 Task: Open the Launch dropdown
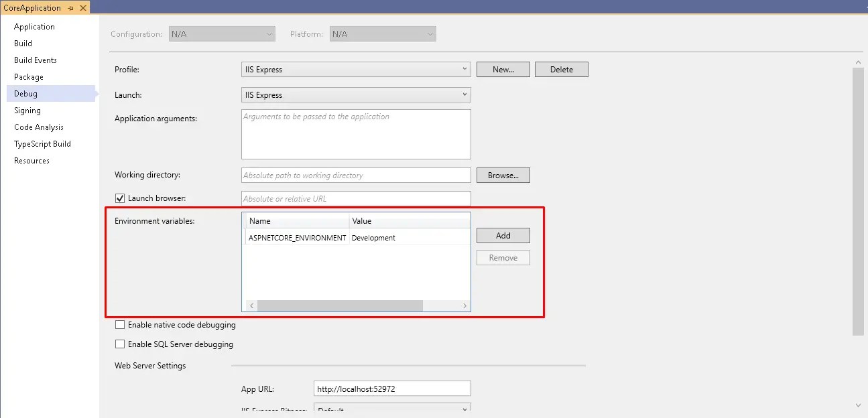point(465,94)
